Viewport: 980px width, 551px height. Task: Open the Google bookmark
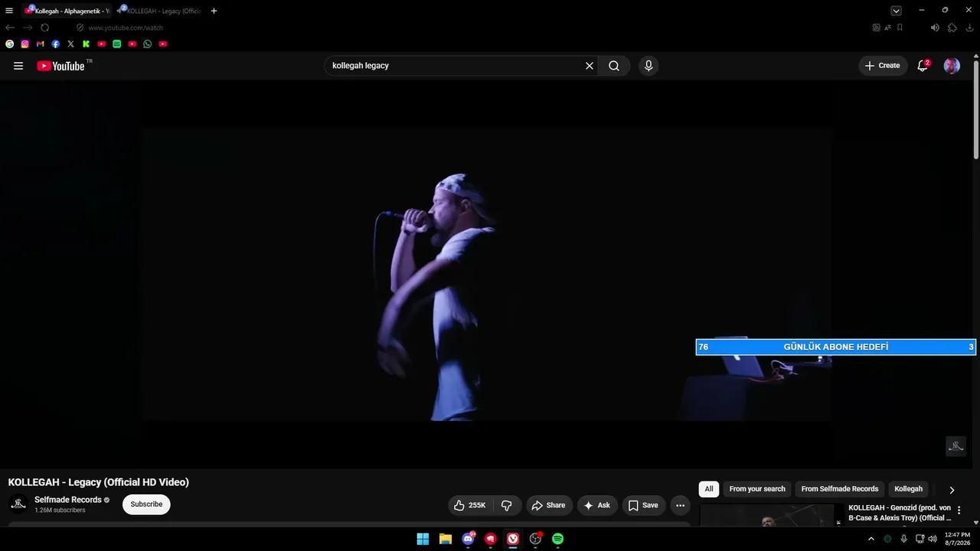[10, 44]
